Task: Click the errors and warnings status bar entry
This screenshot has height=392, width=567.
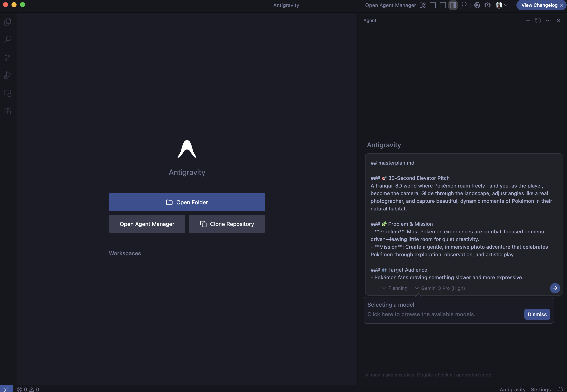Action: click(28, 389)
